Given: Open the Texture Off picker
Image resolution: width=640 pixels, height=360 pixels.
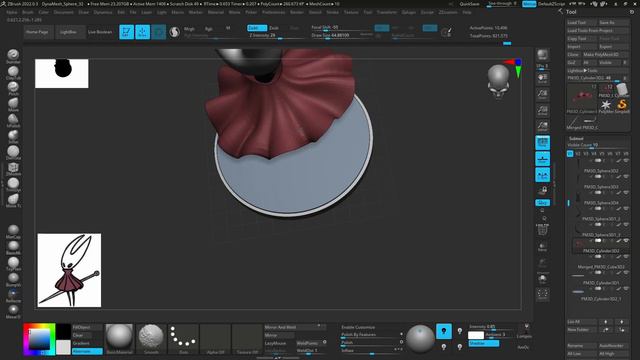Looking at the screenshot, I should (247, 339).
